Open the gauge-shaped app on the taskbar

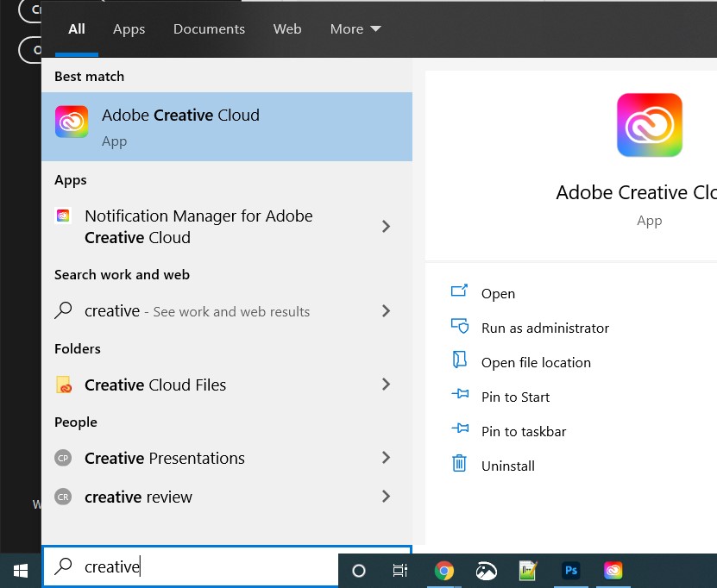click(486, 571)
